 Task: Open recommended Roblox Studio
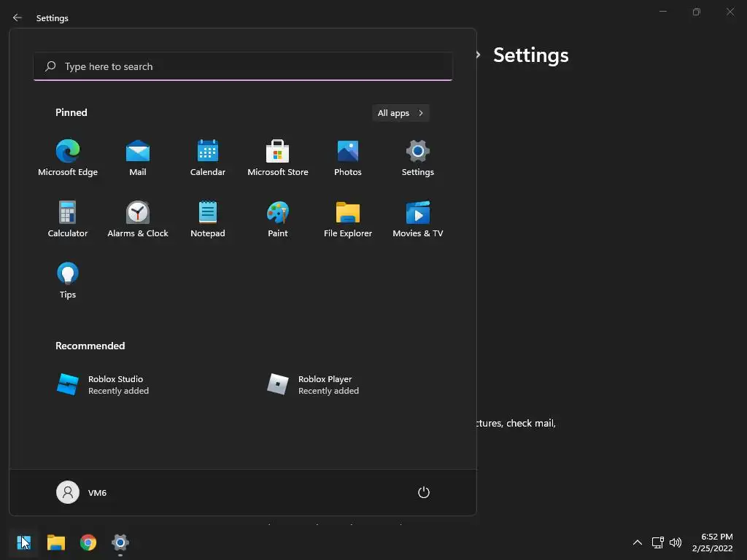coord(103,385)
